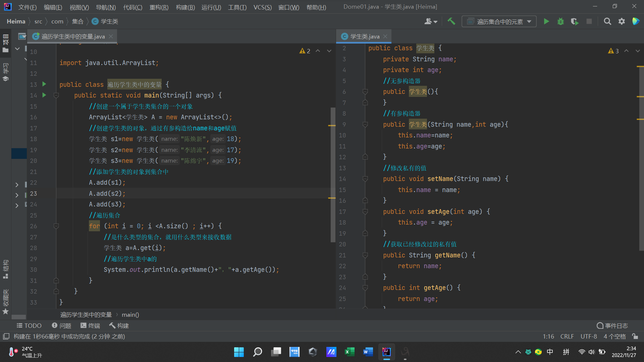
Task: Fold setName method at line 14 right editor
Action: [x=365, y=179]
